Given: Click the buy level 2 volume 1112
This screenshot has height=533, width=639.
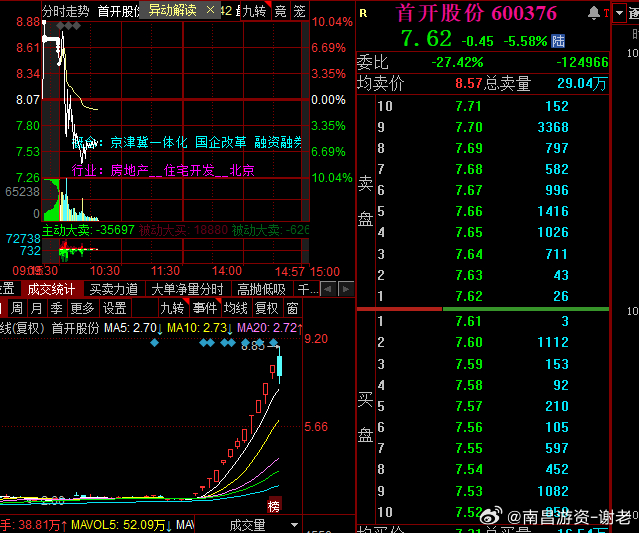Looking at the screenshot, I should 553,342.
